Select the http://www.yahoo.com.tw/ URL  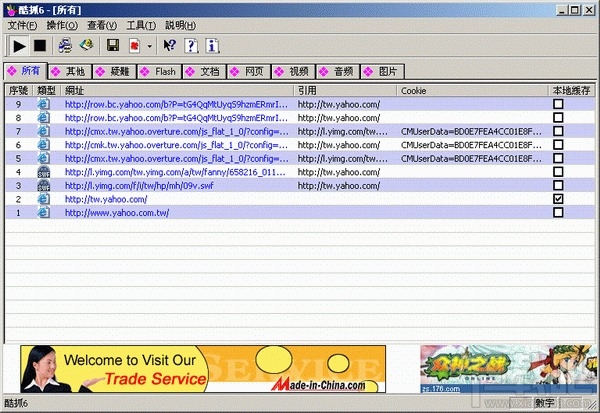click(117, 212)
